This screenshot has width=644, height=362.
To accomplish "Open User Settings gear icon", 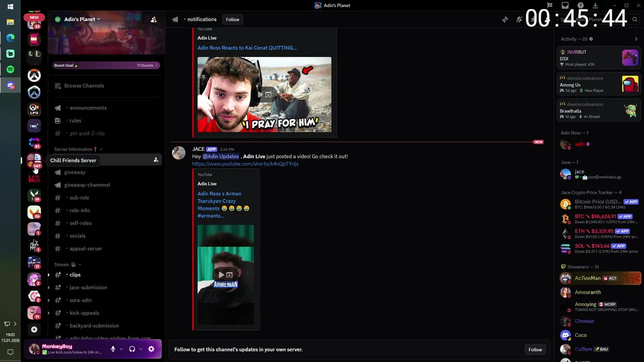I will (151, 349).
